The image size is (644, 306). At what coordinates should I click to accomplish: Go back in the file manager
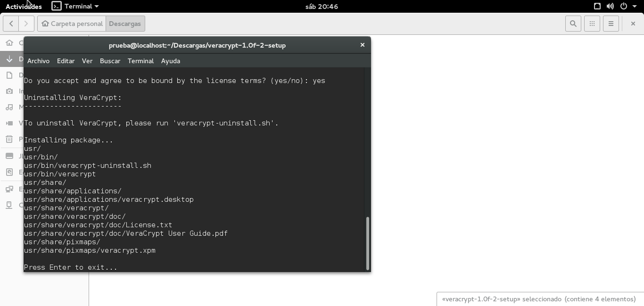pyautogui.click(x=11, y=24)
